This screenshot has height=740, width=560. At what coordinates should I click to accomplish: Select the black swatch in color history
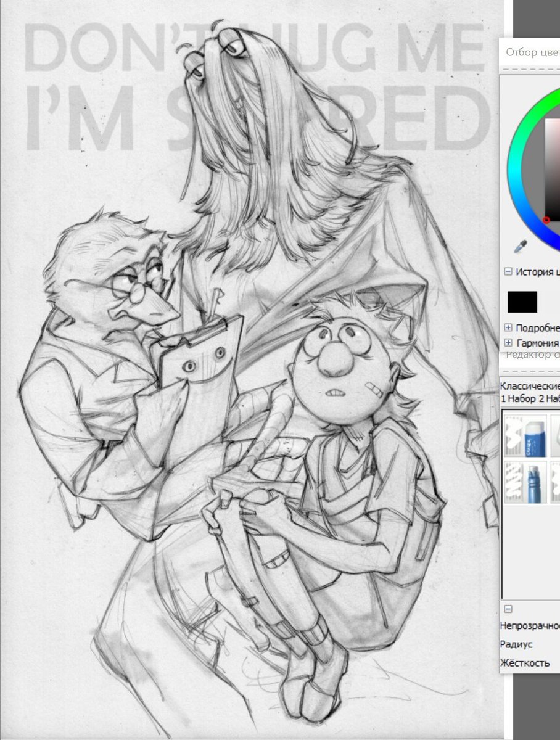[522, 302]
